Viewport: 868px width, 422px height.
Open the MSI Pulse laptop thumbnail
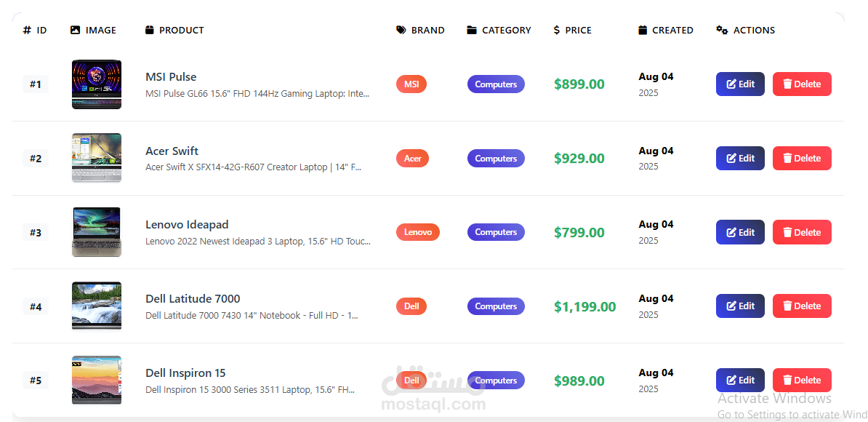coord(96,84)
